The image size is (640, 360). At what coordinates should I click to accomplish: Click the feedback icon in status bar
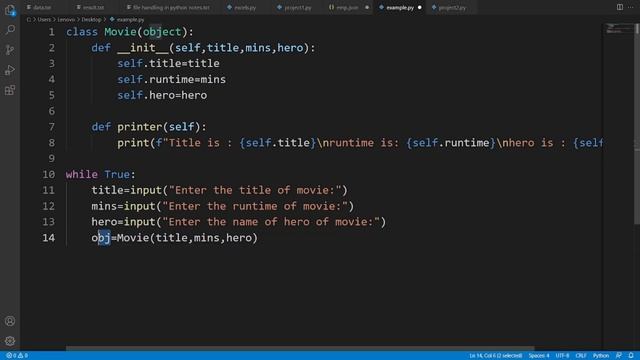click(x=619, y=356)
